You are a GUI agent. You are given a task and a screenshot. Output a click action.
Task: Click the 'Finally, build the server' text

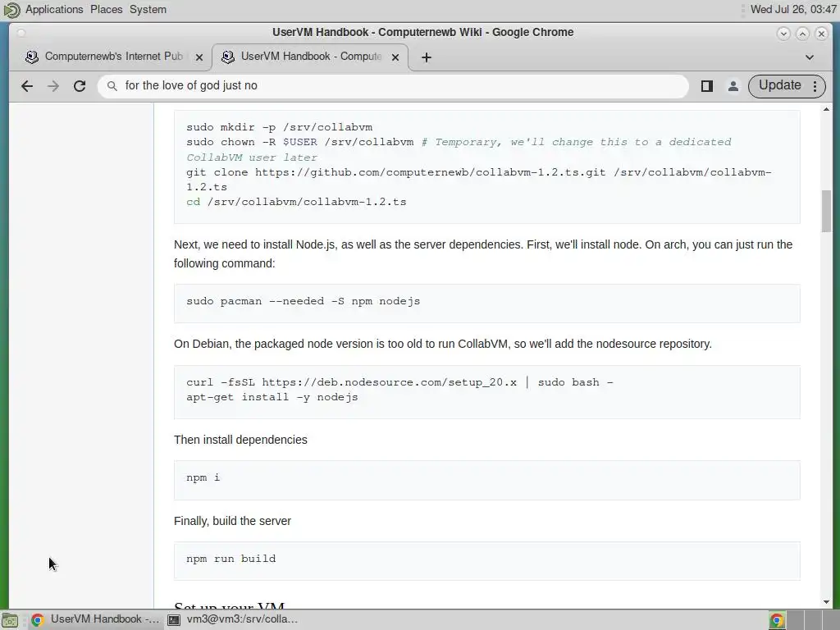(232, 521)
